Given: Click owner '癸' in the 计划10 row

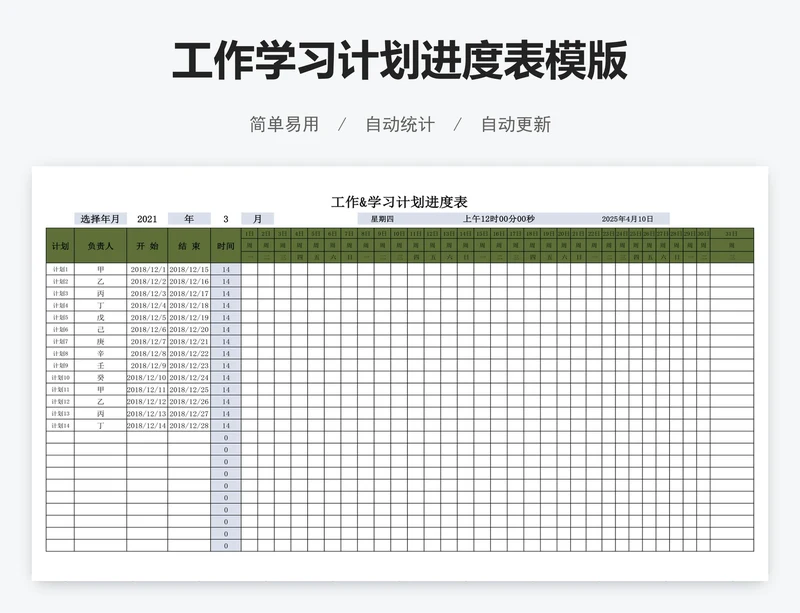Looking at the screenshot, I should [101, 378].
